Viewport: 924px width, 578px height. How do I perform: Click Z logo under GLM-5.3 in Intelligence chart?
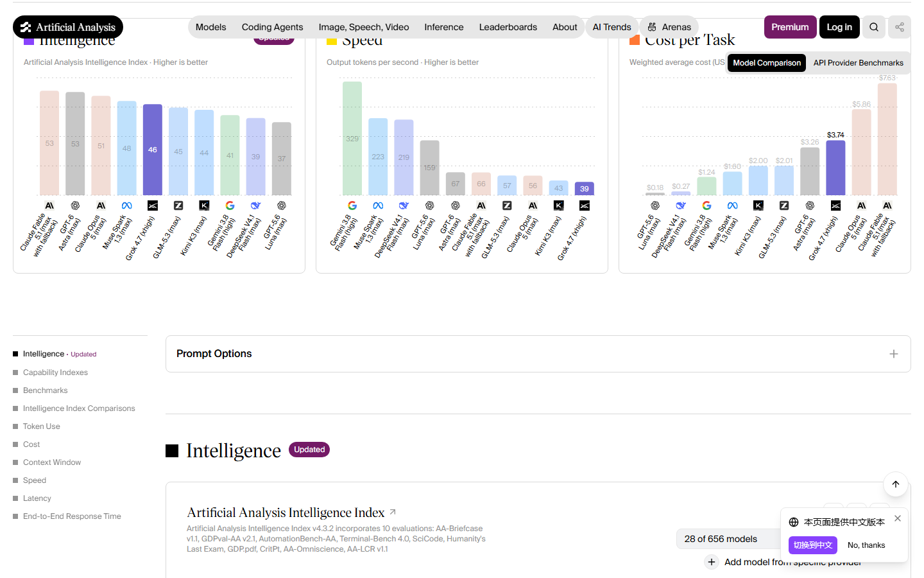pos(178,206)
